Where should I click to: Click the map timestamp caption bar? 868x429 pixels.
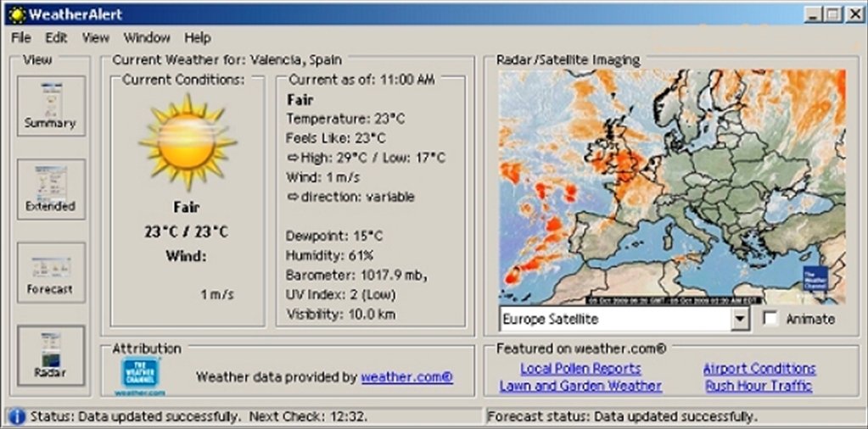[x=675, y=301]
